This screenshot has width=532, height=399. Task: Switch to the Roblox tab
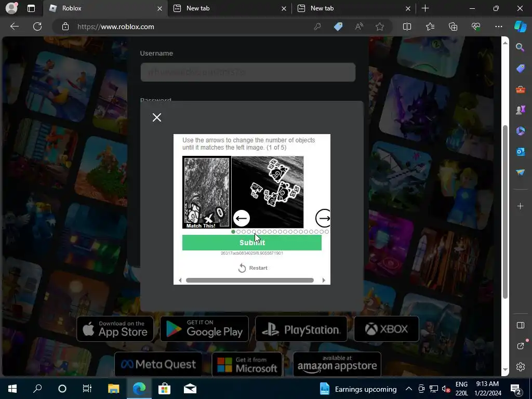105,8
